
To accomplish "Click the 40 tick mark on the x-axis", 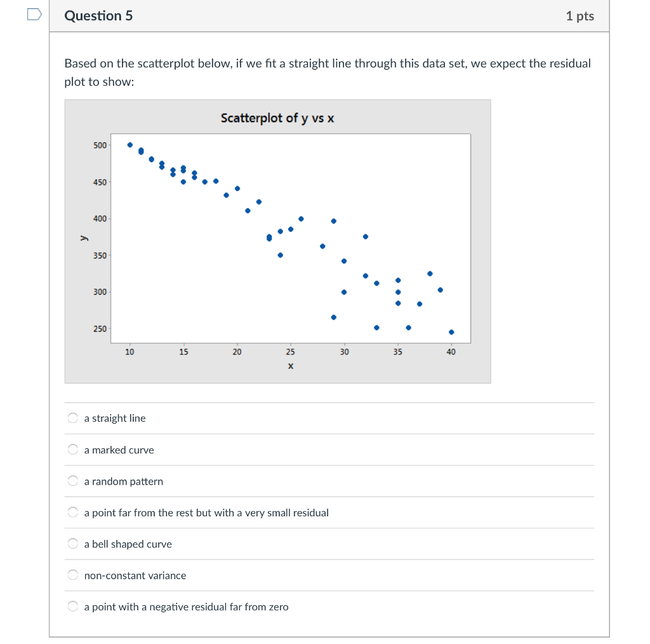I will tap(451, 351).
